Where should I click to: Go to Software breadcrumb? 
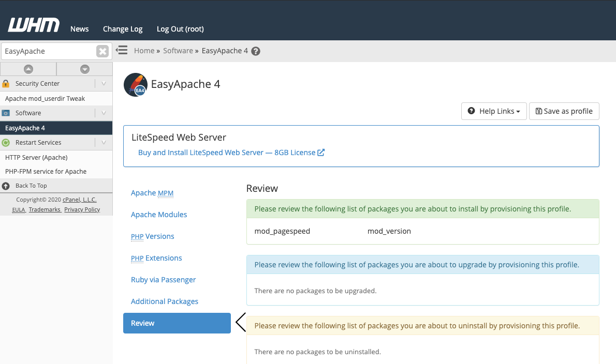tap(178, 51)
